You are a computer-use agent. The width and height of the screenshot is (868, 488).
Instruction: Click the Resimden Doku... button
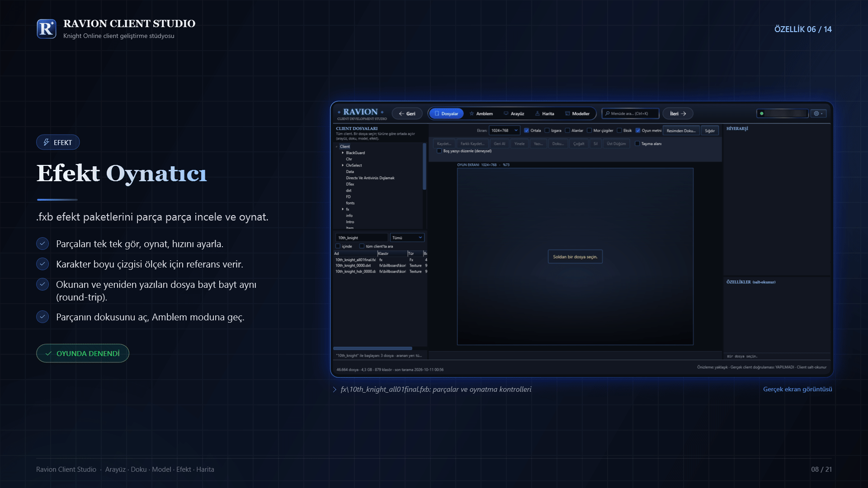click(x=681, y=131)
